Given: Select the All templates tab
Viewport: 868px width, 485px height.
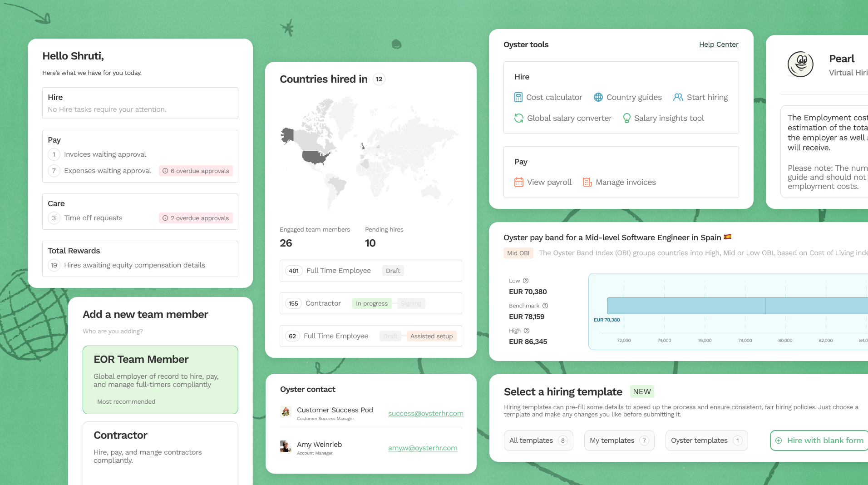Looking at the screenshot, I should click(538, 440).
